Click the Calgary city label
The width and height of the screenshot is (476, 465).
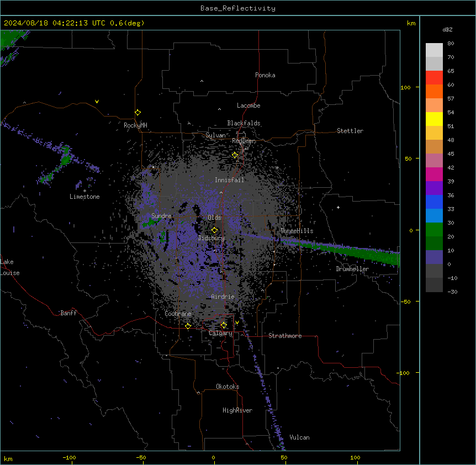(x=221, y=333)
